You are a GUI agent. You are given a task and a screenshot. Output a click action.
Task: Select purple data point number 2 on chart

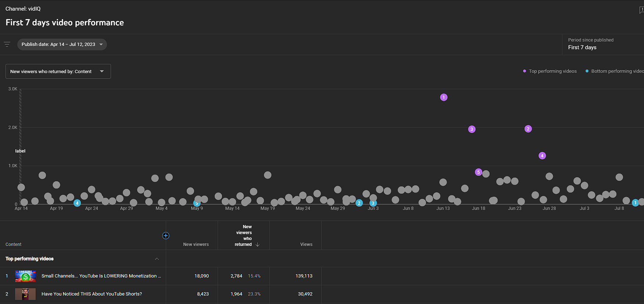[x=528, y=129]
